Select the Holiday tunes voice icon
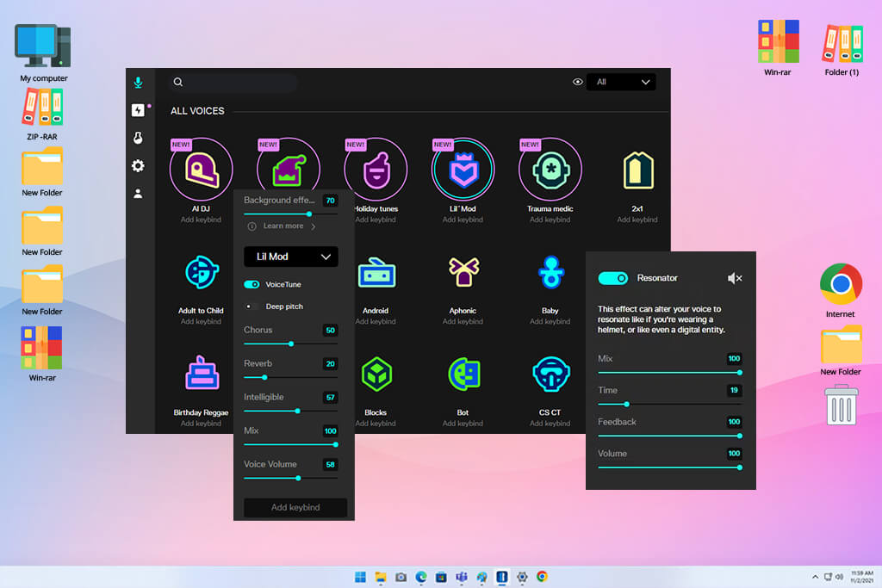This screenshot has height=588, width=882. click(x=376, y=170)
